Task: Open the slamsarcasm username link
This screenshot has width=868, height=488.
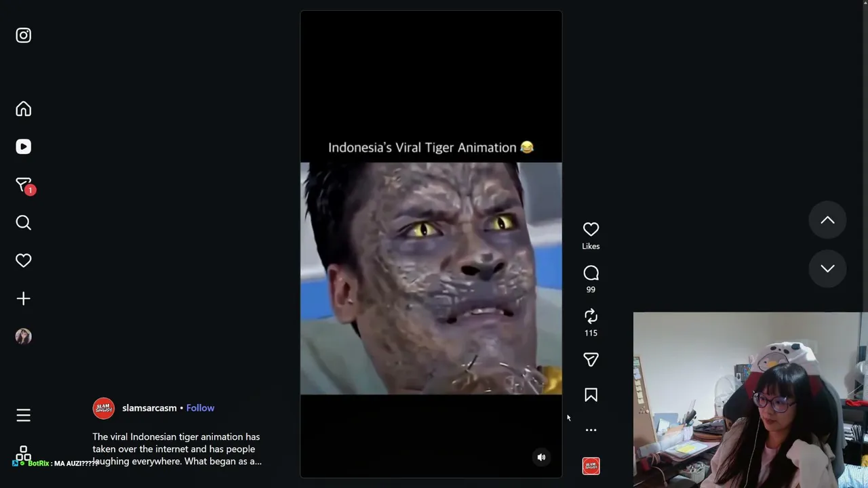Action: (x=149, y=408)
